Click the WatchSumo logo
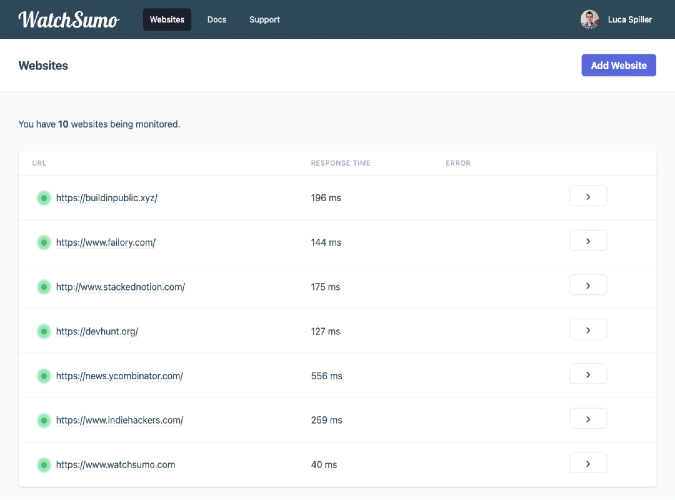 69,20
